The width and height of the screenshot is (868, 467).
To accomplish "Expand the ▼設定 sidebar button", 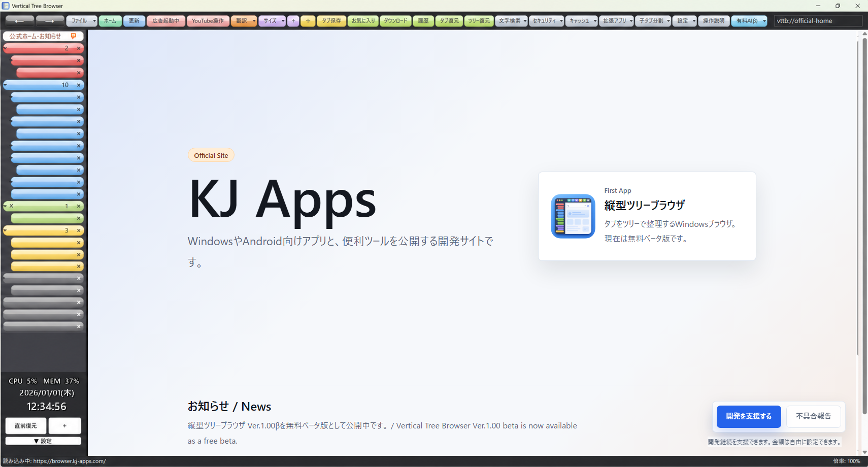I will click(x=43, y=441).
